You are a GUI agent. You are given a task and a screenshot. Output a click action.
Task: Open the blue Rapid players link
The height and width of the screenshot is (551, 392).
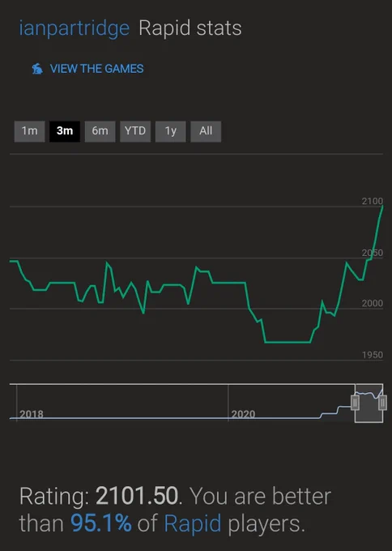[x=193, y=523]
